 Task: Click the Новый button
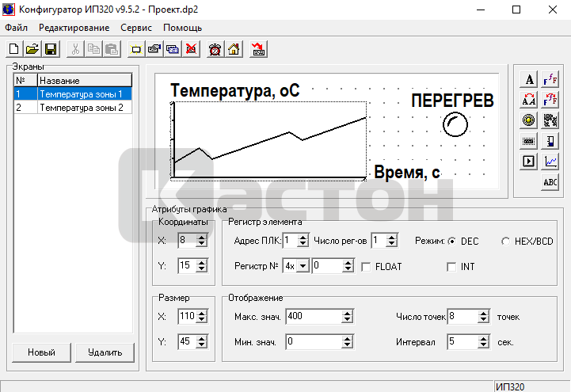(x=41, y=352)
